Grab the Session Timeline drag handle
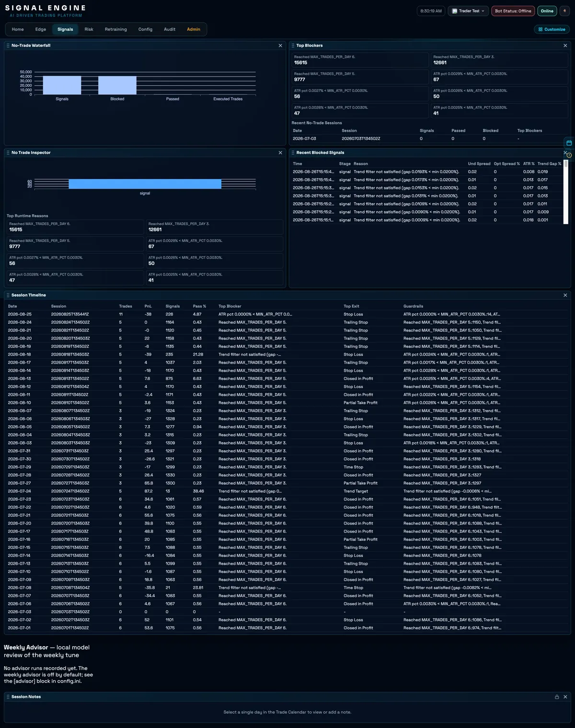This screenshot has height=728, width=575. (x=8, y=295)
